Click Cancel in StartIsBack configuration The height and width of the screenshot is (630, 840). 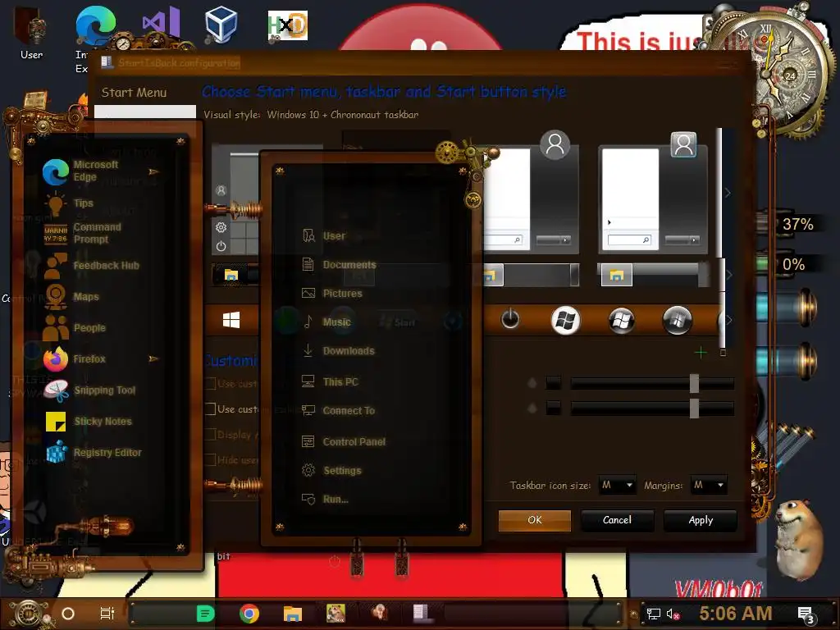(617, 520)
